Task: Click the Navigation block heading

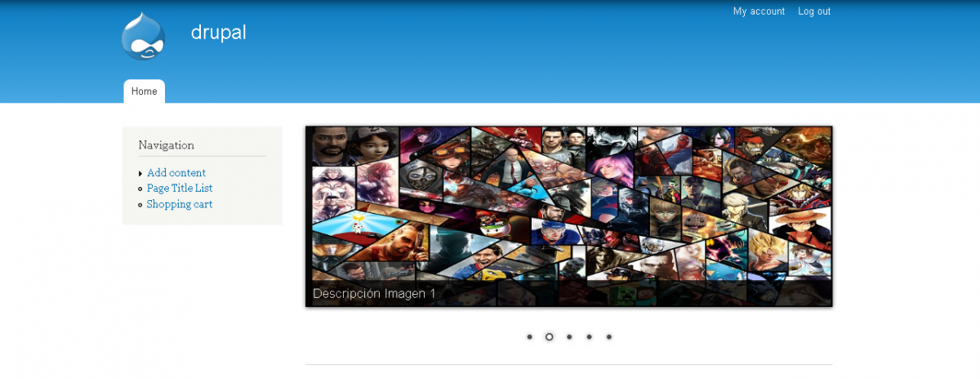Action: coord(167,145)
